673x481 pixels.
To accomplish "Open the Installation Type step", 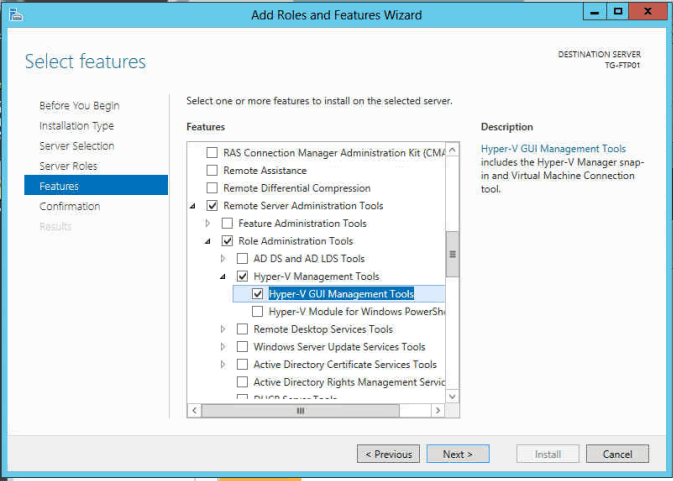I will point(76,126).
